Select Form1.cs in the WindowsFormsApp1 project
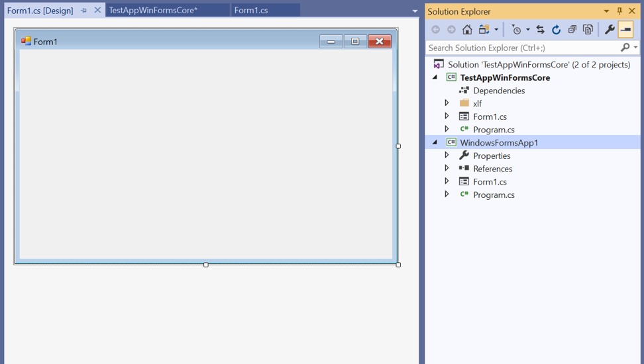This screenshot has width=644, height=364. (x=490, y=182)
